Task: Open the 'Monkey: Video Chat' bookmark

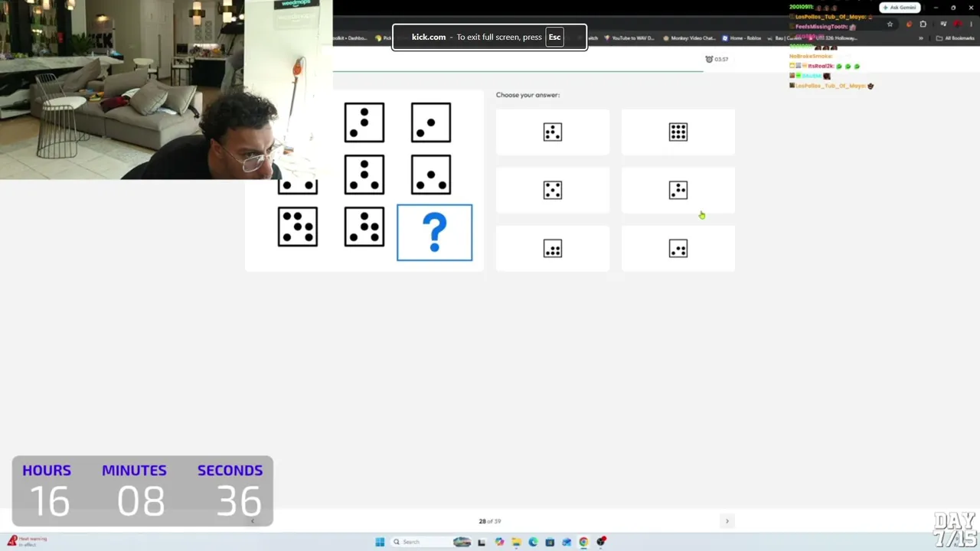Action: tap(689, 38)
